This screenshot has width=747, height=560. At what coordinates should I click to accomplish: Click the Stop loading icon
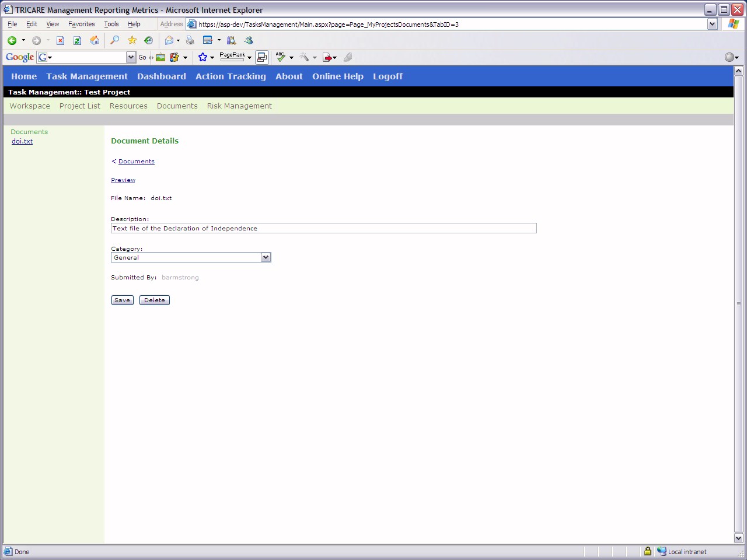pos(60,40)
